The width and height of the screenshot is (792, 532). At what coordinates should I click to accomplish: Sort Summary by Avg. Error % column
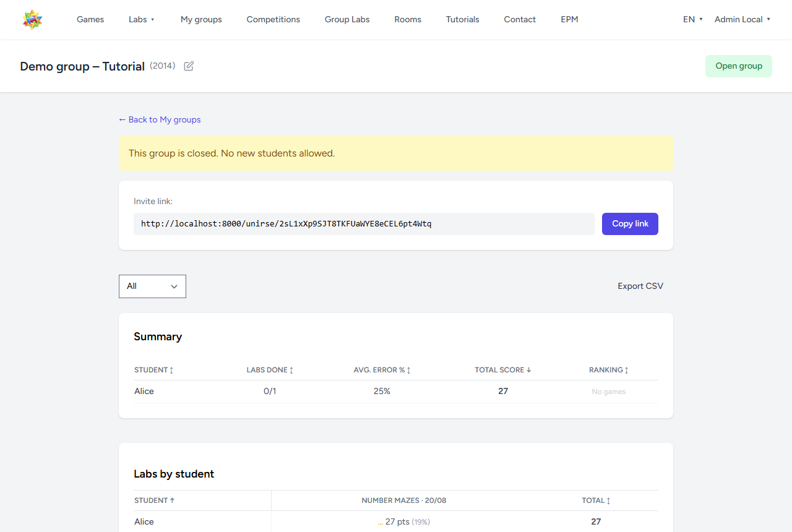point(382,370)
